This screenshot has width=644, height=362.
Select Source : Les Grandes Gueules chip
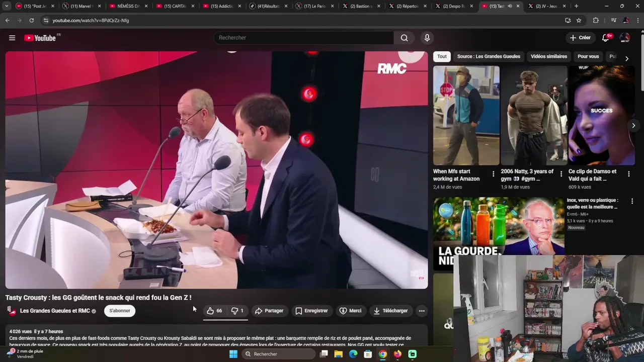(489, 56)
